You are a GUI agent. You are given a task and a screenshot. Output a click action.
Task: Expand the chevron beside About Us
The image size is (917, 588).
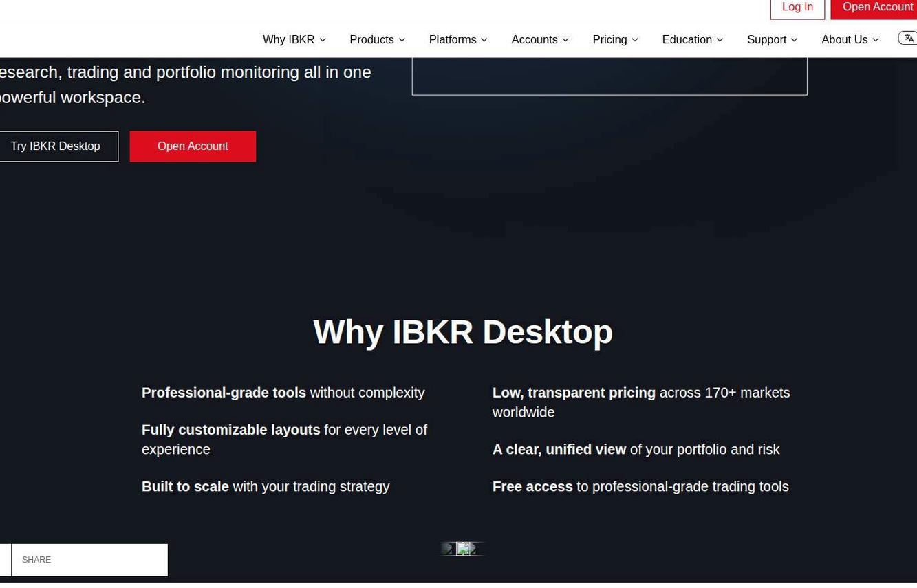(876, 40)
